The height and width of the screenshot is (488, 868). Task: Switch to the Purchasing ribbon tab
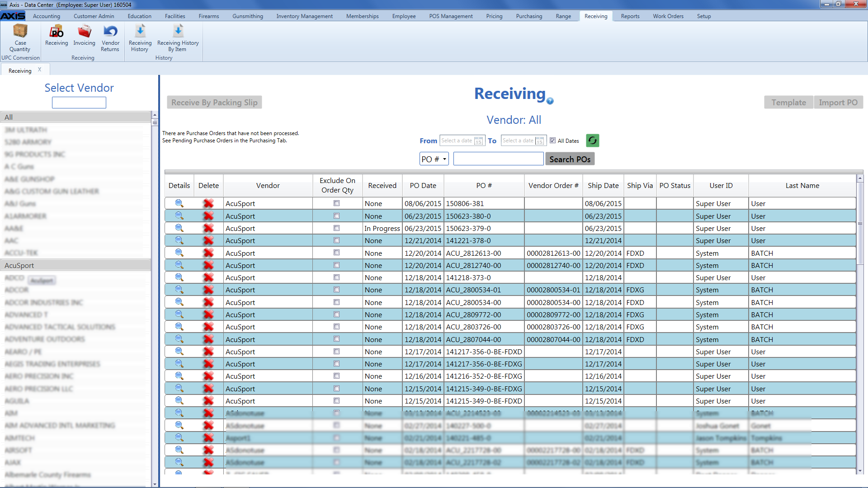(529, 16)
